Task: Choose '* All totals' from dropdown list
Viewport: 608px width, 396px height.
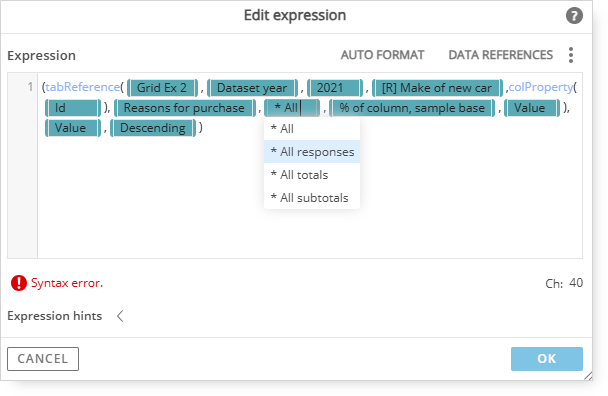Action: tap(312, 175)
